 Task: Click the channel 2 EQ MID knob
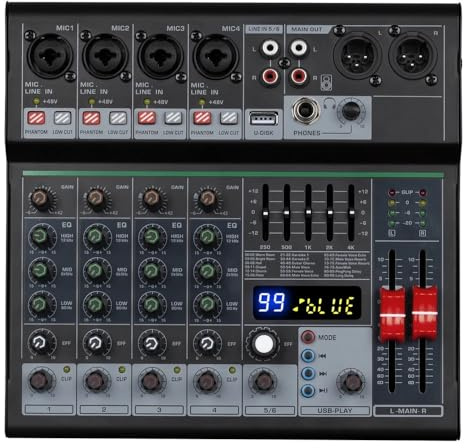point(96,270)
